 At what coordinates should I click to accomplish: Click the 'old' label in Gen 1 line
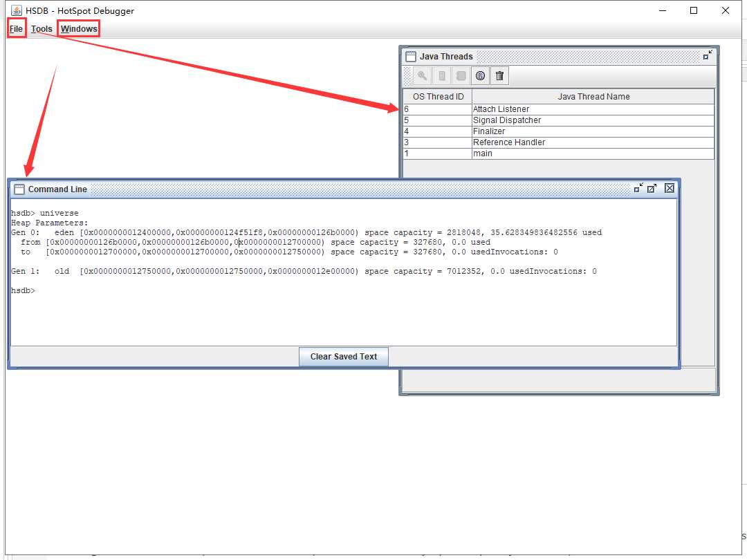[x=62, y=272]
